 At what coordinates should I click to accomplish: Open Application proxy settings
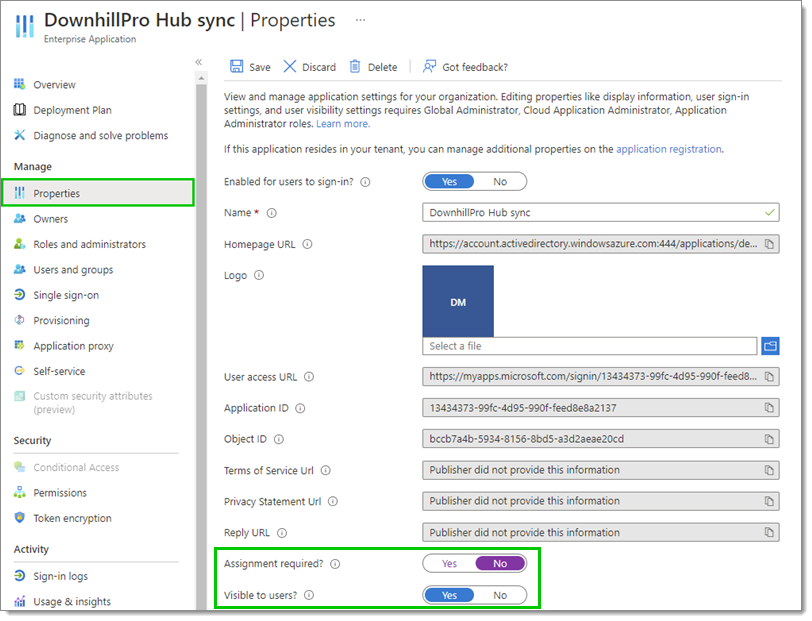pos(73,345)
